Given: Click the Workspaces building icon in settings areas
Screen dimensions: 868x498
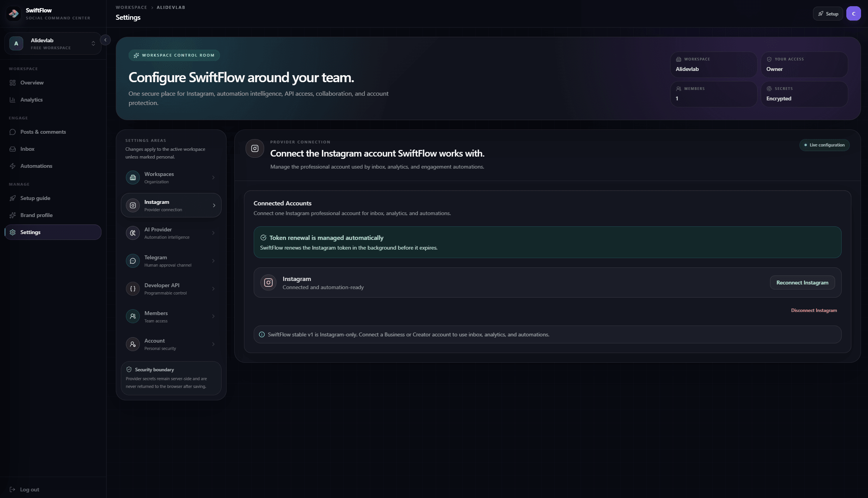Looking at the screenshot, I should point(133,177).
